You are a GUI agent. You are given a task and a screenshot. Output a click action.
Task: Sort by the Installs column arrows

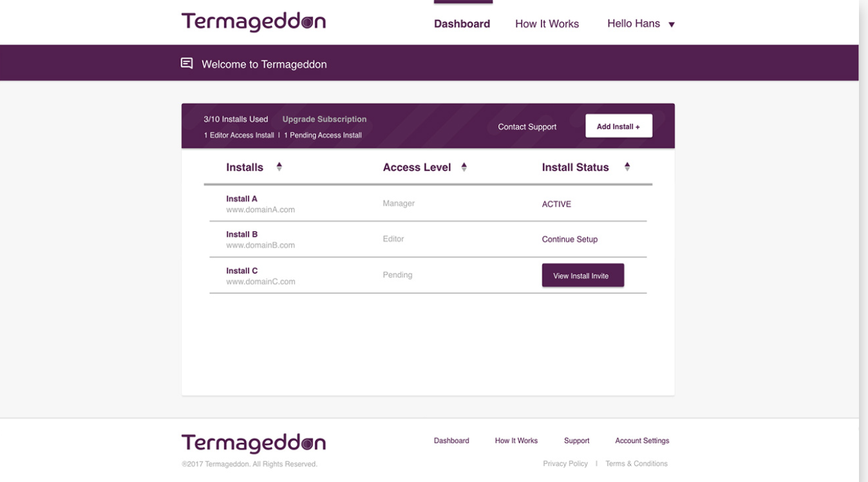(x=279, y=167)
